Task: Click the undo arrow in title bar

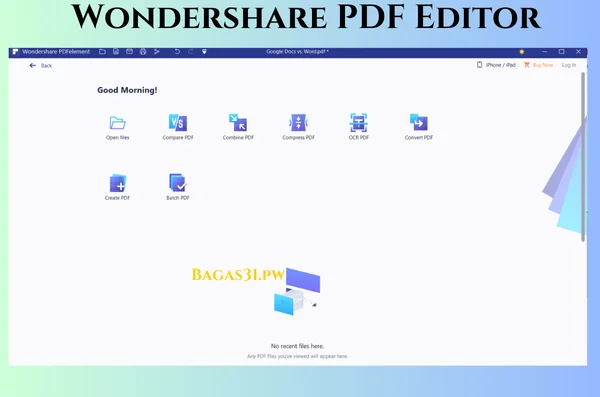Action: (177, 52)
